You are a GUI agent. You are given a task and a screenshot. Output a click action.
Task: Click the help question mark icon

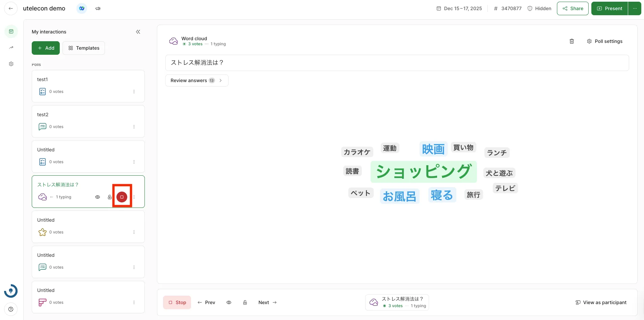pyautogui.click(x=11, y=309)
